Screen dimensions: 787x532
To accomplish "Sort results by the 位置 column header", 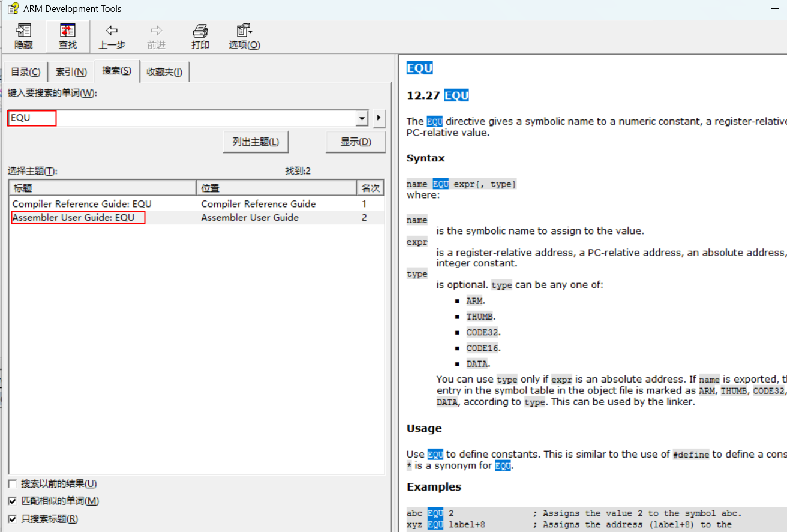I will pos(276,188).
